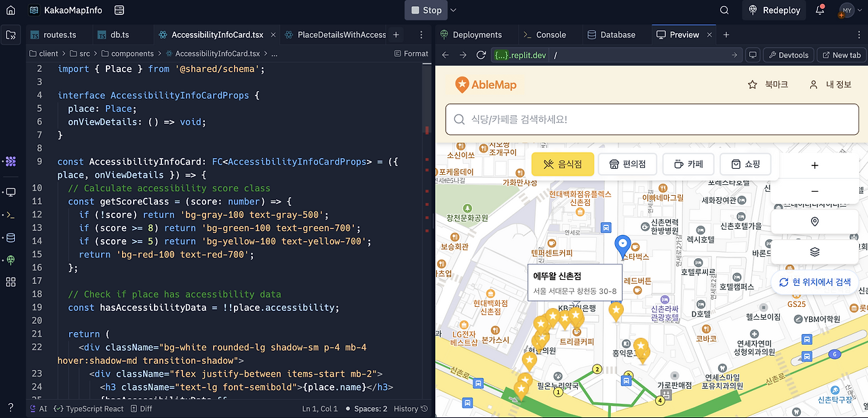Image resolution: width=868 pixels, height=418 pixels.
Task: Expand the breadcrumb ellipsis after AccessibilityInfoCard.tsx
Action: (274, 54)
